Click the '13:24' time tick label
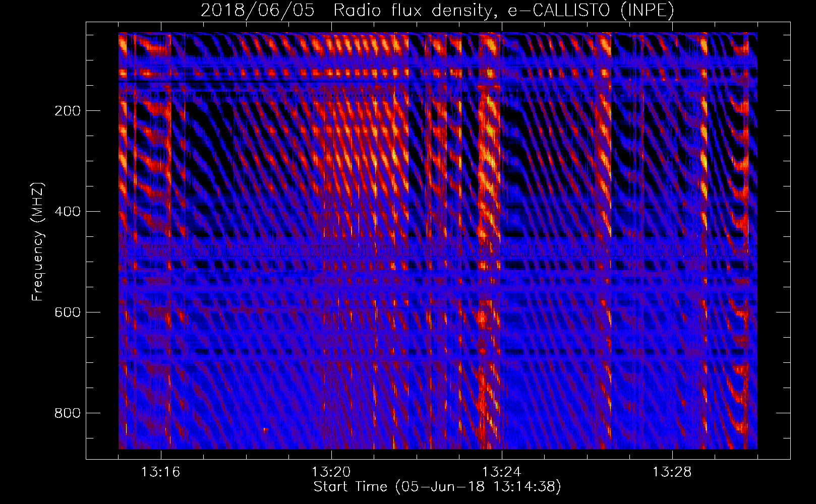Viewport: 816px width, 504px height. (x=501, y=472)
